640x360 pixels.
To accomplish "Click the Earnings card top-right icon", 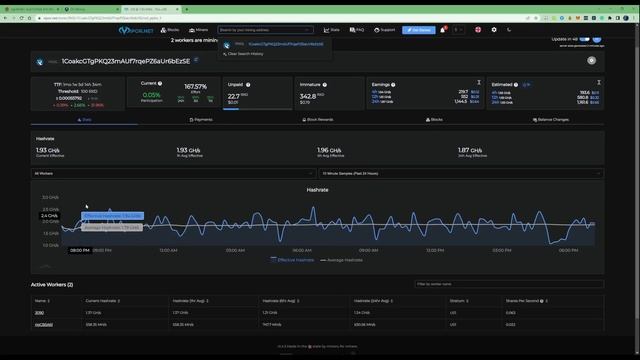I will point(479,82).
